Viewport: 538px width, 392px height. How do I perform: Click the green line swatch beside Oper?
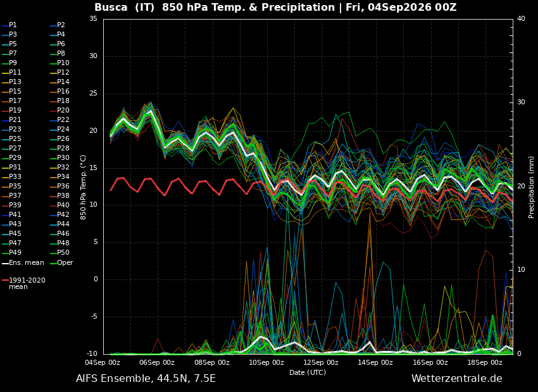coord(53,264)
